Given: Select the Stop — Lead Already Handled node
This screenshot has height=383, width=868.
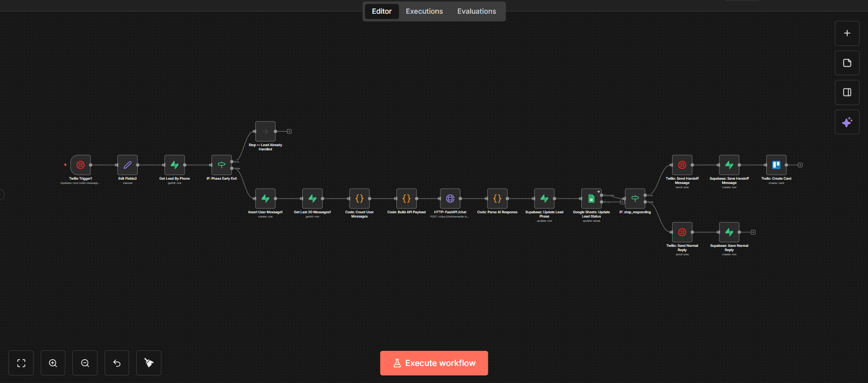Looking at the screenshot, I should point(265,131).
